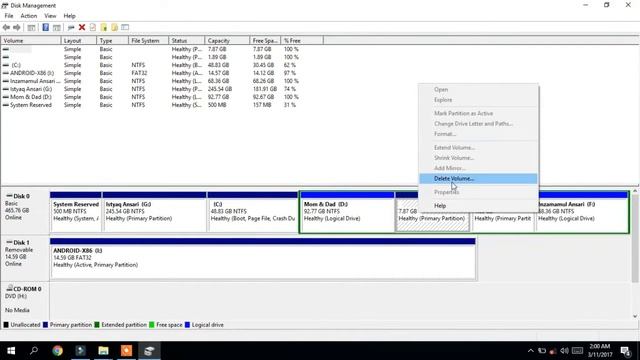The image size is (640, 360).
Task: Click the blue Help toolbar icon
Action: 45,27
